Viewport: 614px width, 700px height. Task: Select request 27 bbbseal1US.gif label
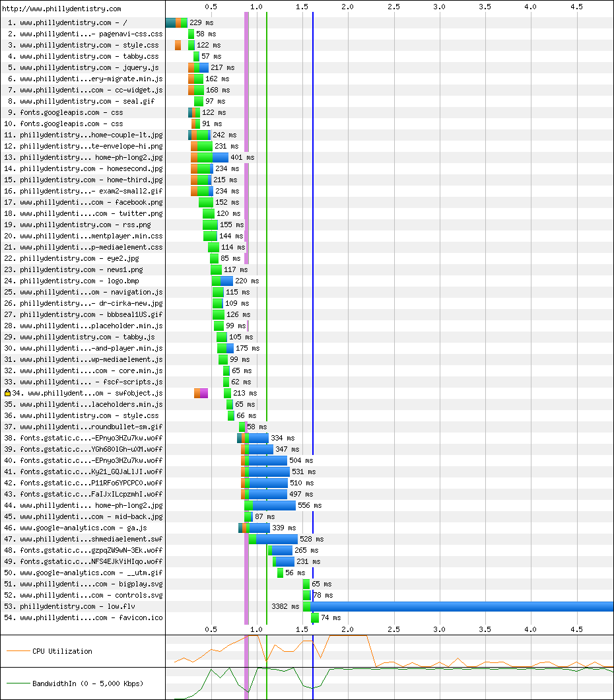83,314
